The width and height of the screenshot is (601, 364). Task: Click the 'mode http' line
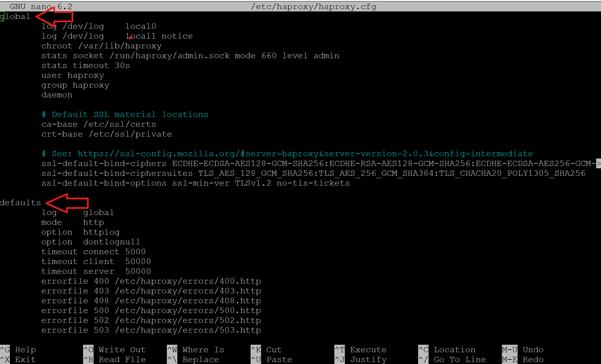(x=73, y=222)
